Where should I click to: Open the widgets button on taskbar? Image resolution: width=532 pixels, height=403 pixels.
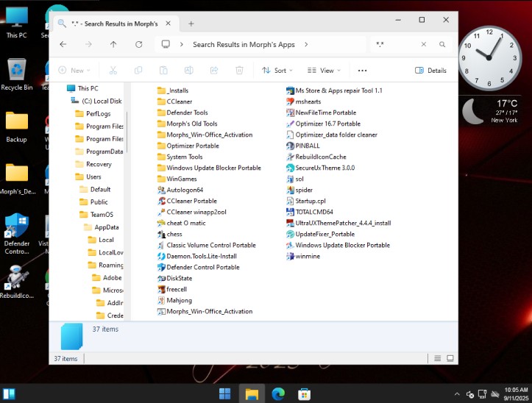click(x=9, y=394)
